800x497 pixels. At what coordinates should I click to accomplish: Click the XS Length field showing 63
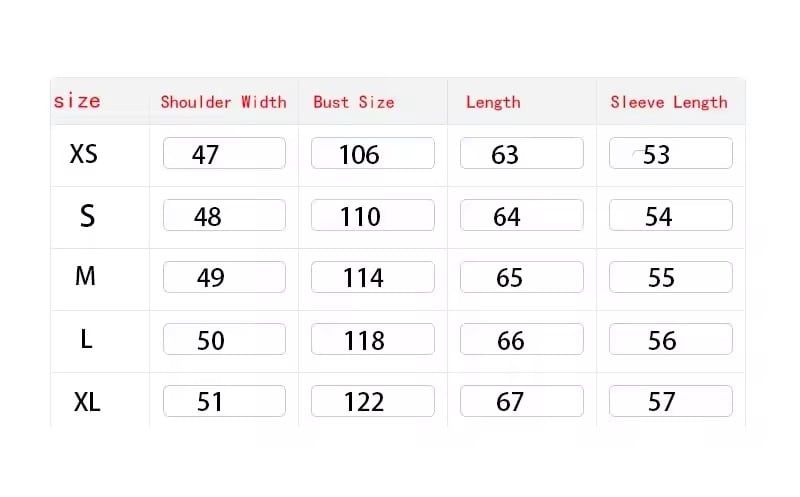(x=521, y=154)
